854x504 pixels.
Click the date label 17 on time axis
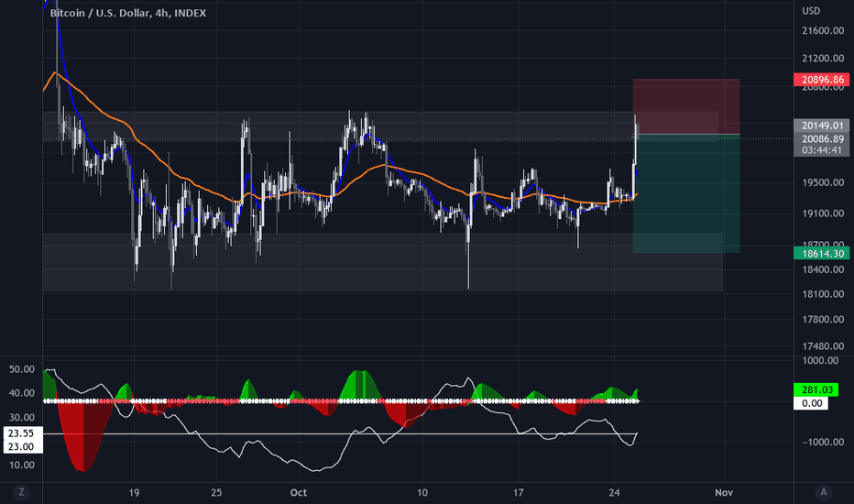coord(518,493)
